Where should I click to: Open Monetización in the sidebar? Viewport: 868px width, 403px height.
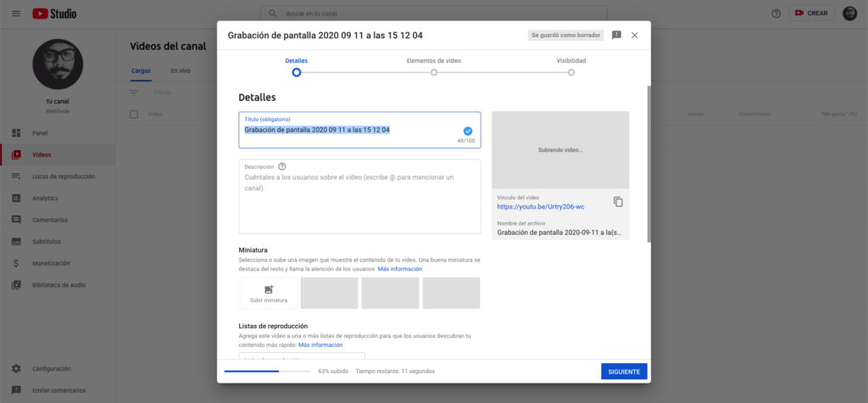51,263
